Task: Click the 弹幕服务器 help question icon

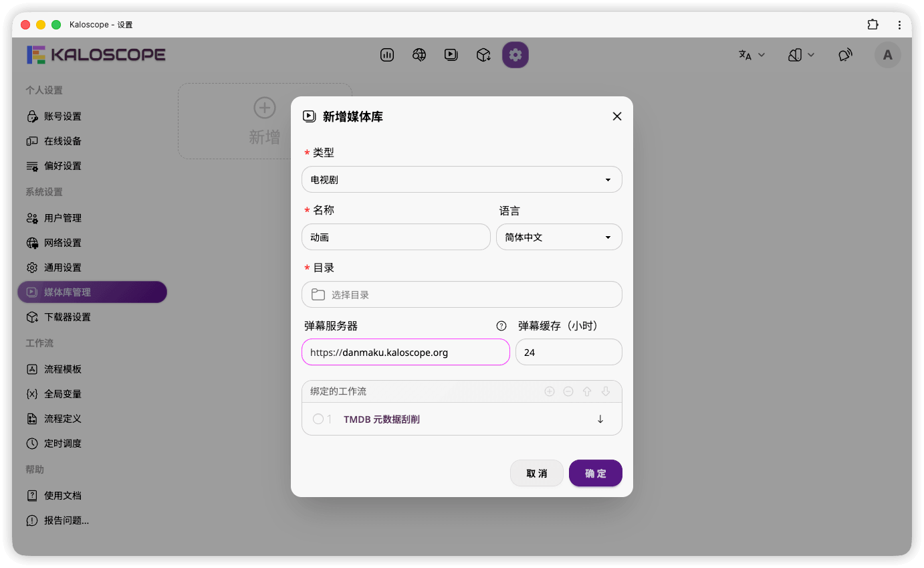Action: pos(501,326)
